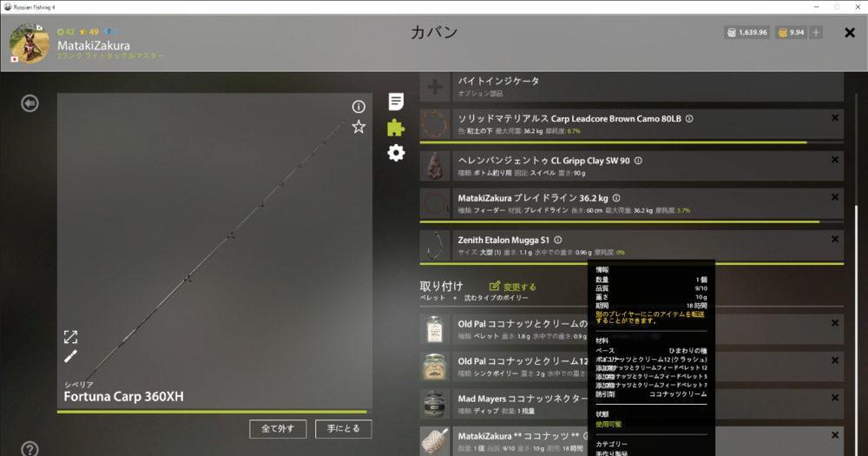
Task: Open the help question mark icon
Action: (30, 449)
